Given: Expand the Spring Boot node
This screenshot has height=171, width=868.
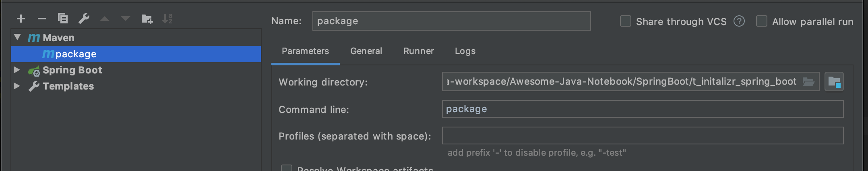Looking at the screenshot, I should pyautogui.click(x=17, y=70).
